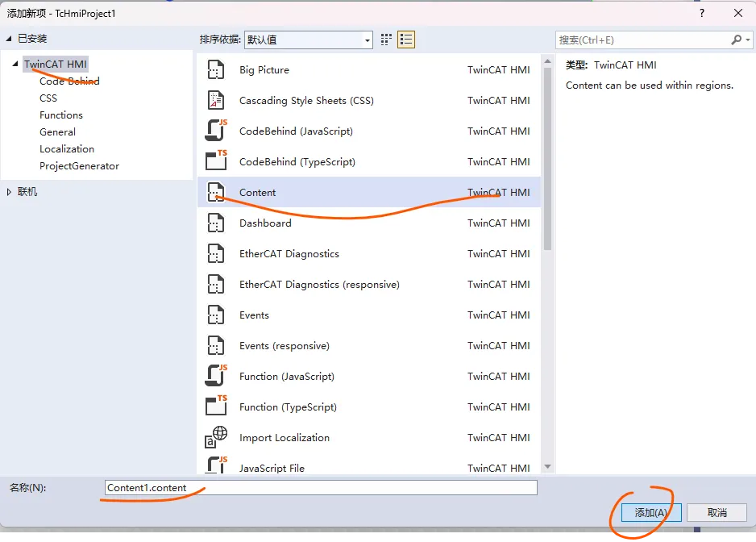Screen dimensions: 756x542
Task: Select the TwinCAT HMI category
Action: (x=56, y=65)
